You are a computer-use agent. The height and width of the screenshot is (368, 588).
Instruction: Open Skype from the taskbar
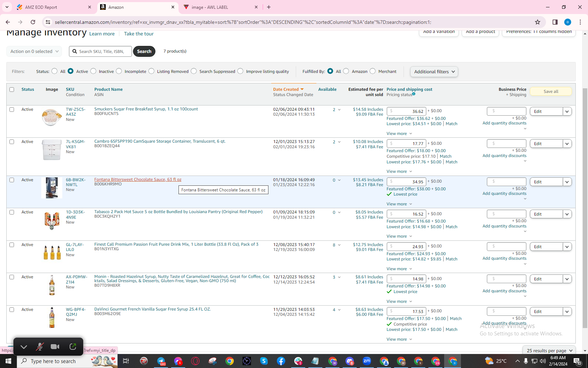click(x=264, y=361)
